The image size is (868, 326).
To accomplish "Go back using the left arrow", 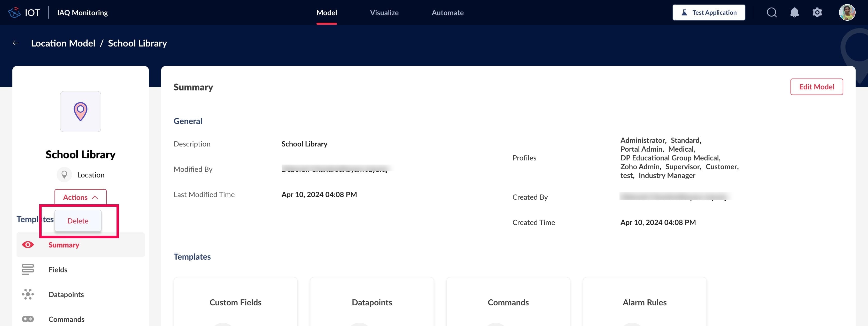I will pos(16,43).
